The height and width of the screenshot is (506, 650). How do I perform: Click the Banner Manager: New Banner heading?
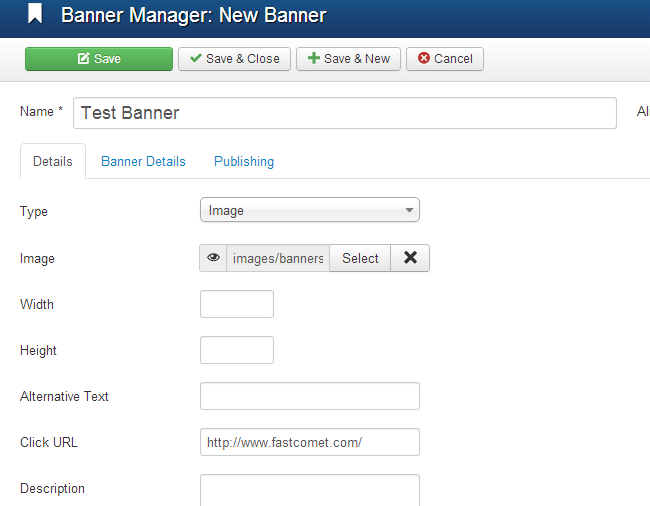tap(193, 15)
